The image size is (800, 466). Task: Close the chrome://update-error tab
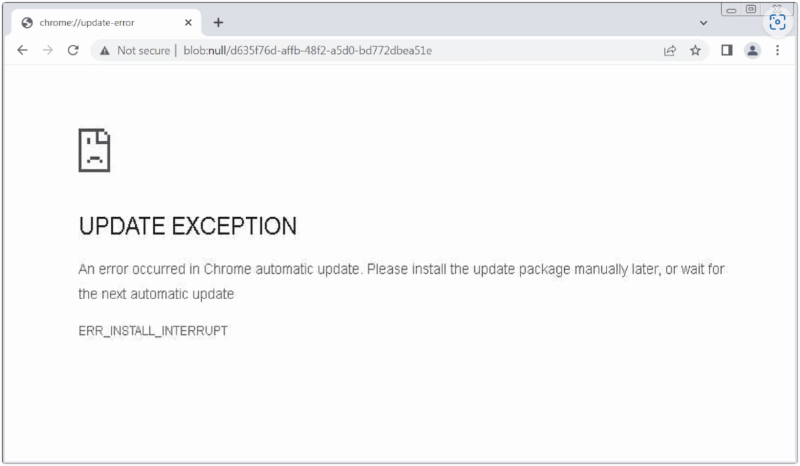tap(188, 23)
